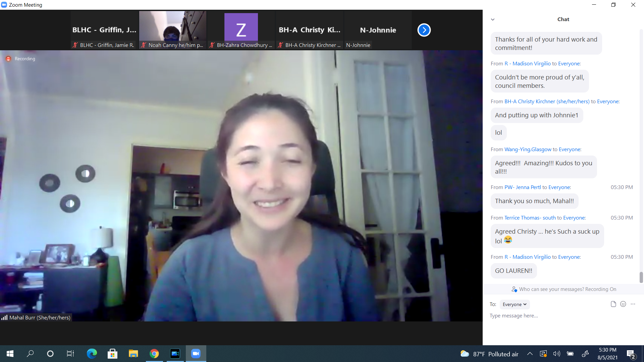Viewport: 644px width, 362px height.
Task: Select the Noah Canny video thumbnail
Action: pos(173,30)
